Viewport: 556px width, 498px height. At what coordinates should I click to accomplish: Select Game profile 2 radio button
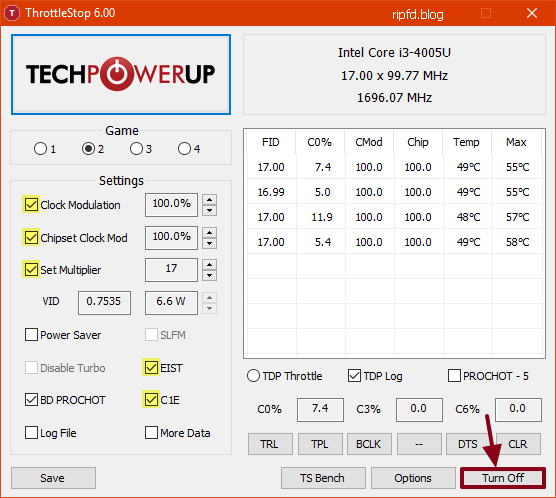pos(88,149)
